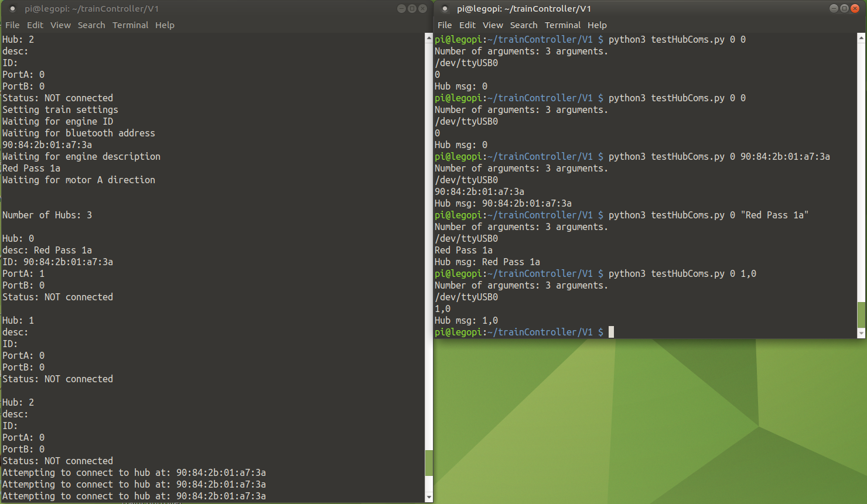The height and width of the screenshot is (504, 867).
Task: Click the "Hub msg: Red Pass 1a" line
Action: 487,262
